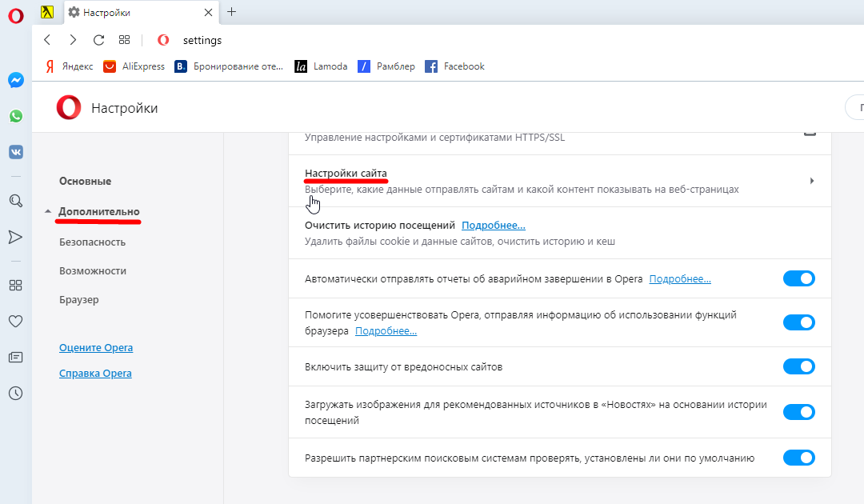Open the Opera main menu logo
Viewport: 864px width, 504px height.
click(16, 16)
